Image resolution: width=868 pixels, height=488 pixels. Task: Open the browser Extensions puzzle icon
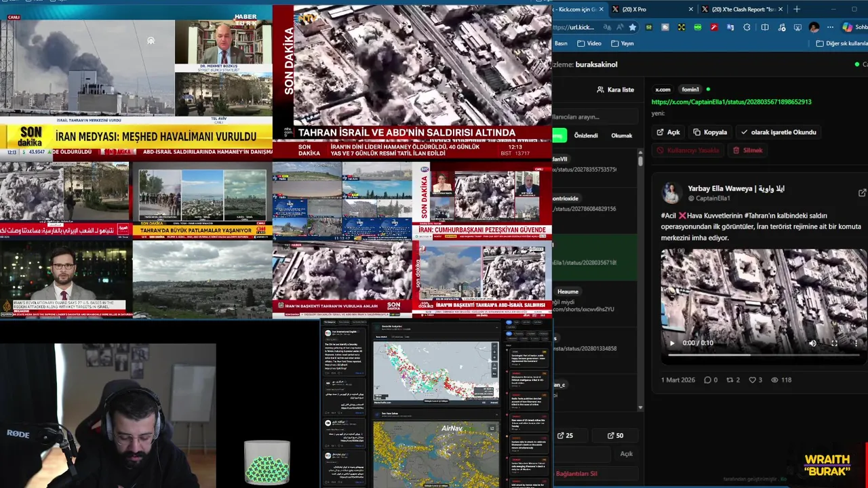click(747, 27)
